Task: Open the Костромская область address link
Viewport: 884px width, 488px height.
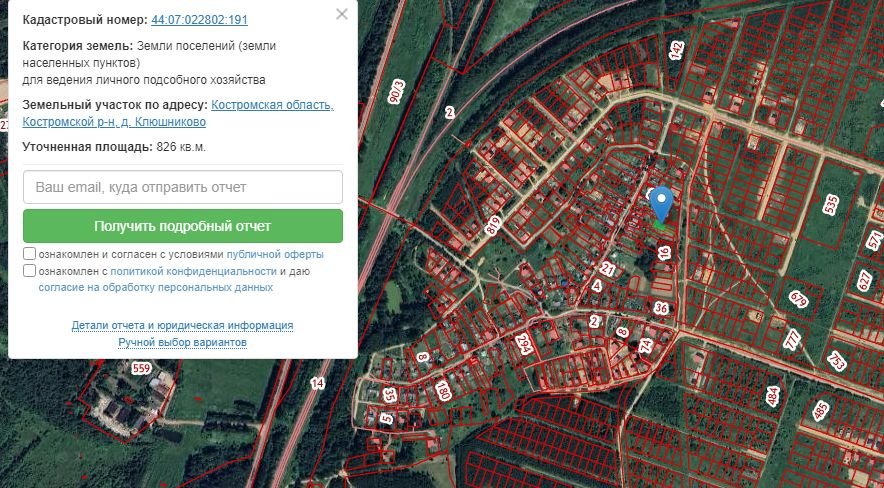Action: pyautogui.click(x=272, y=105)
